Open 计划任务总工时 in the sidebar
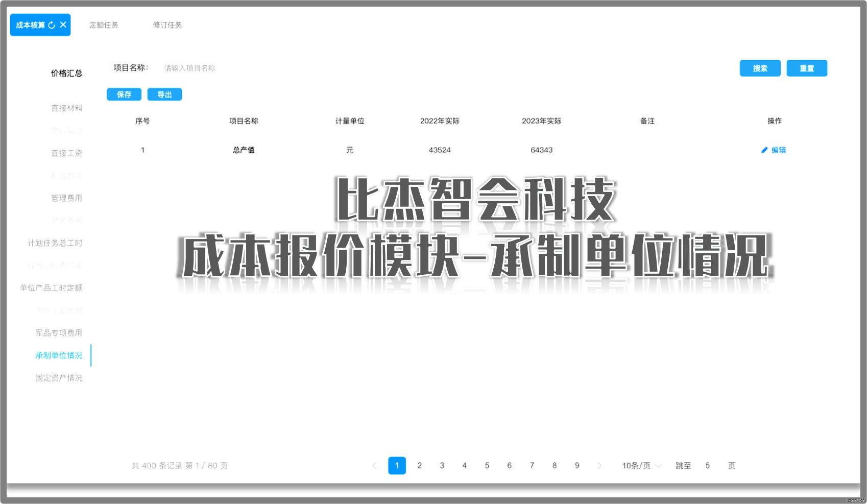This screenshot has width=867, height=504. (55, 243)
